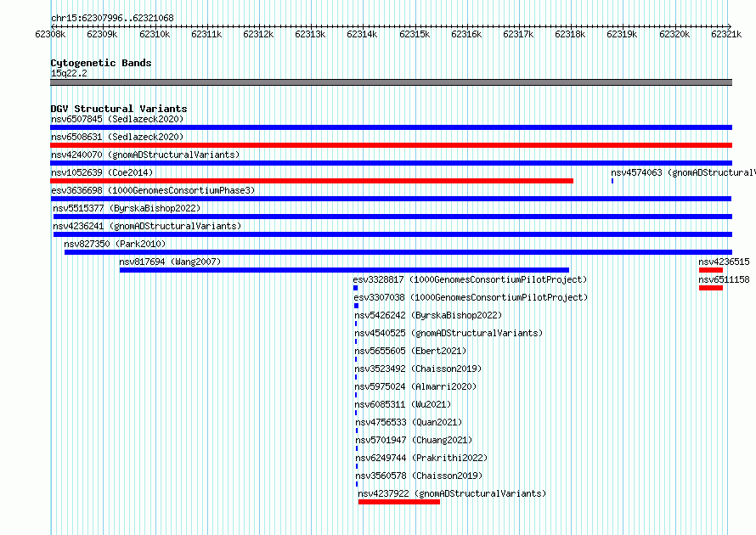Click the 15q22.2 band label
Screen dimensions: 756x535
[x=69, y=73]
